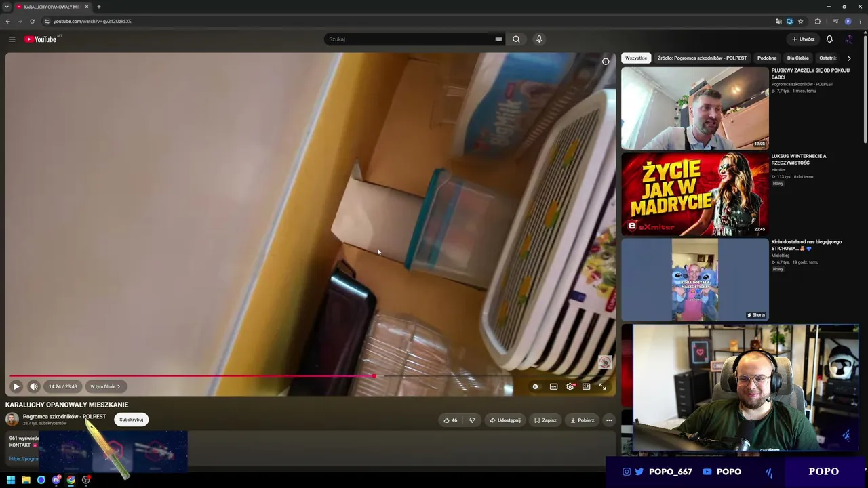Open File Explorer from the taskbar
Image resolution: width=868 pixels, height=488 pixels.
26,480
